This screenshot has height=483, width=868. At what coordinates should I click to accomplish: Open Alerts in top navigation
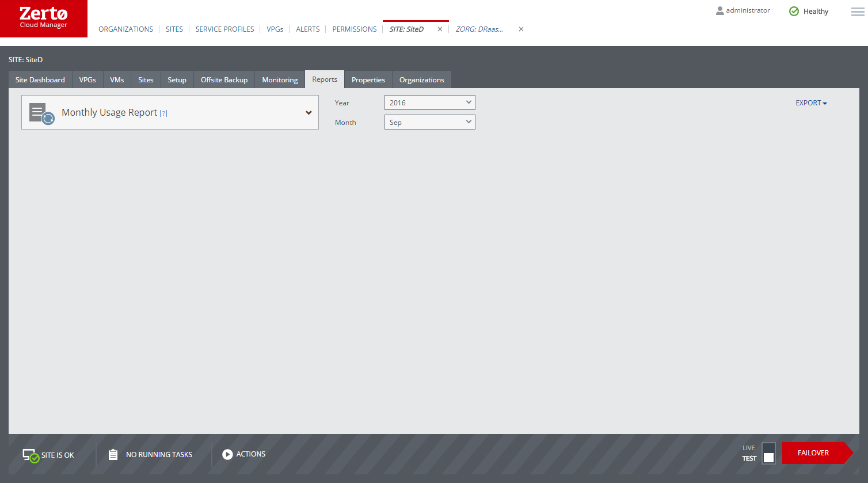pyautogui.click(x=308, y=29)
